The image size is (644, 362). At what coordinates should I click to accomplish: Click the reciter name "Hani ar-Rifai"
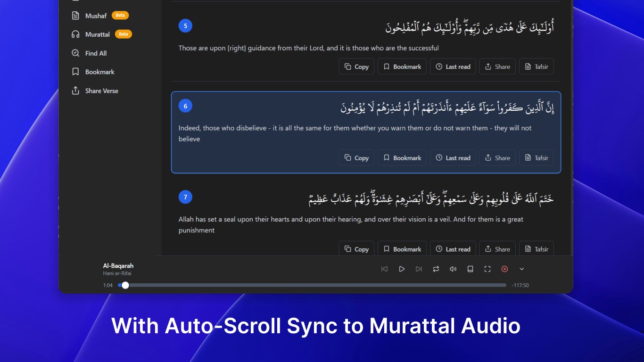[117, 273]
